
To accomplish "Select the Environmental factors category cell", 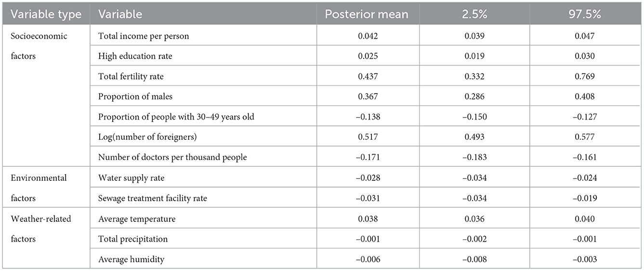I will coord(39,188).
